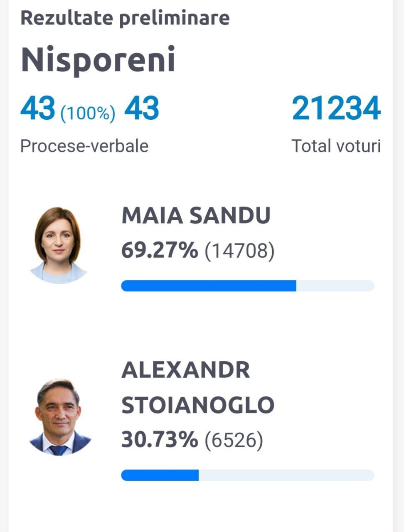Click the Procese-verbale label
The width and height of the screenshot is (404, 532).
pos(84,146)
